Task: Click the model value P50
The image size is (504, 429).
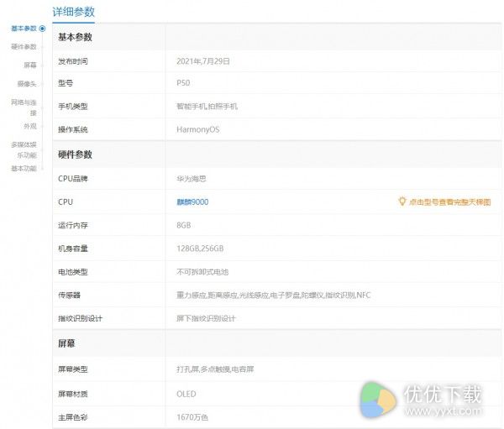Action: pyautogui.click(x=183, y=83)
